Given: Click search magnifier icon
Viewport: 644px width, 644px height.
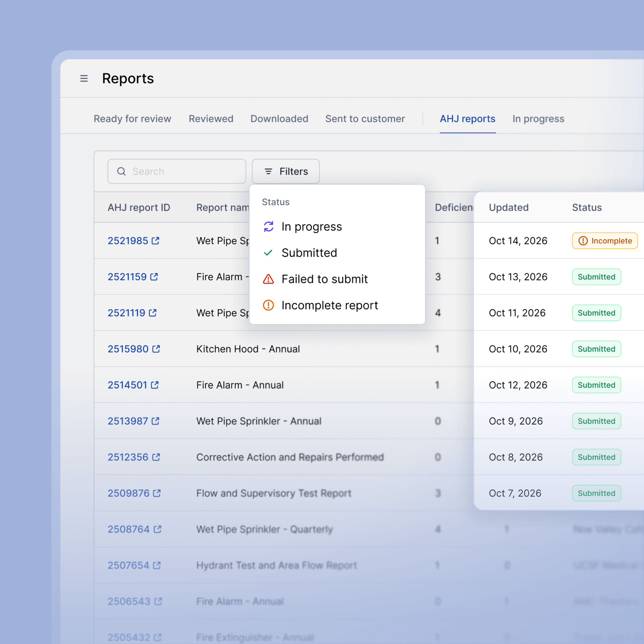Looking at the screenshot, I should click(x=121, y=171).
